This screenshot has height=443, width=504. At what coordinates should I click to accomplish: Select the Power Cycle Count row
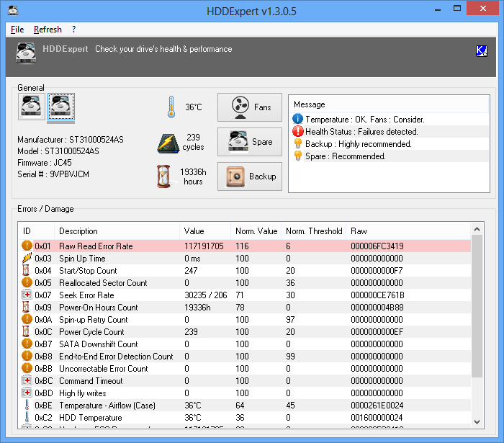point(245,331)
